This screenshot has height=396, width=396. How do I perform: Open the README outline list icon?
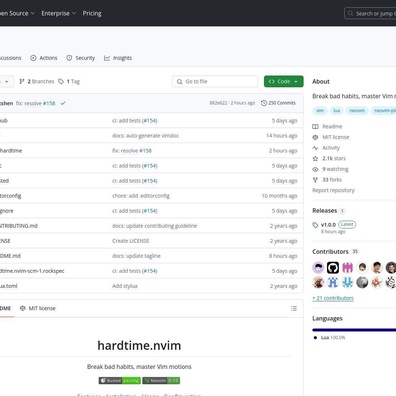coord(294,308)
